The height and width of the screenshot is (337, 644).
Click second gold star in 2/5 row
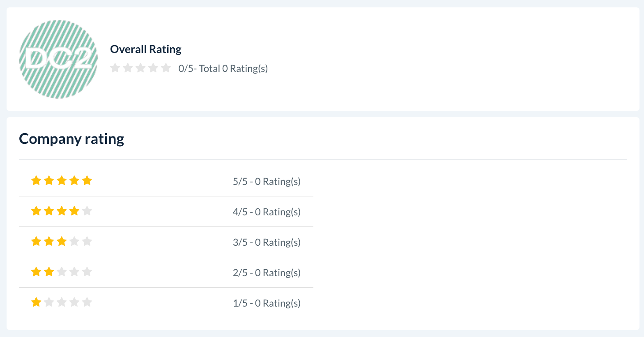[49, 272]
